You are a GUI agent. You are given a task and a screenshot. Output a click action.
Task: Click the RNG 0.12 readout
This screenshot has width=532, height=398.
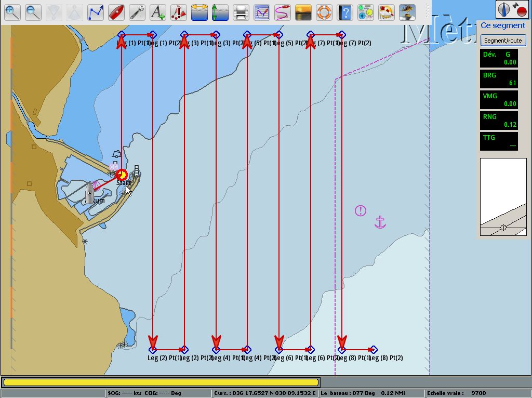point(499,121)
